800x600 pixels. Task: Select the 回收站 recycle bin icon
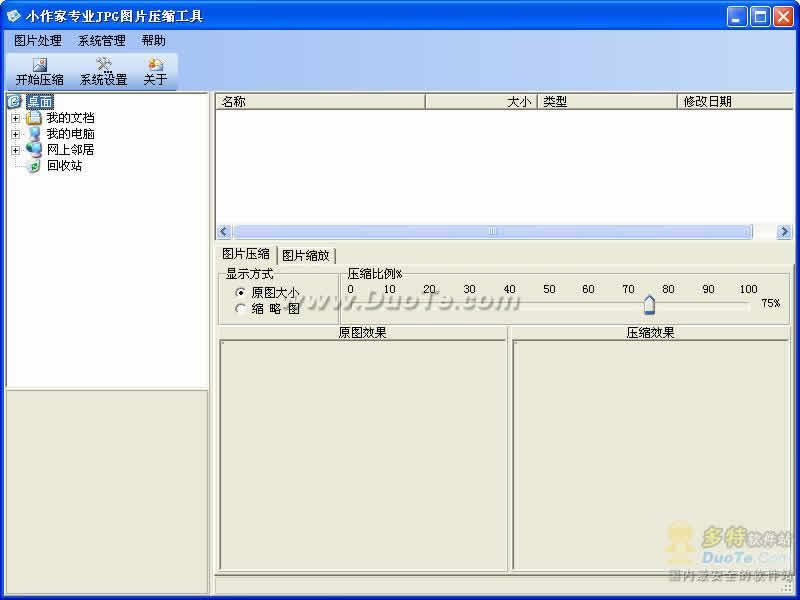point(34,166)
